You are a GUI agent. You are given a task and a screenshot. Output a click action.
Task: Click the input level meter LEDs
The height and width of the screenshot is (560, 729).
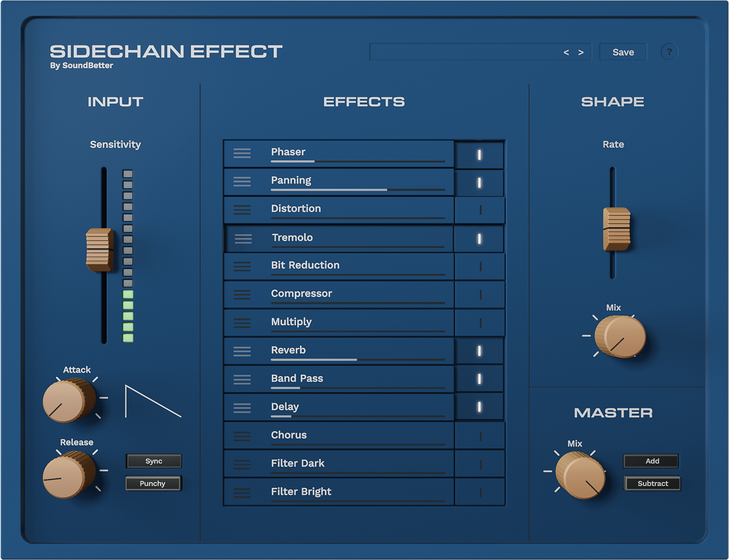click(x=128, y=255)
